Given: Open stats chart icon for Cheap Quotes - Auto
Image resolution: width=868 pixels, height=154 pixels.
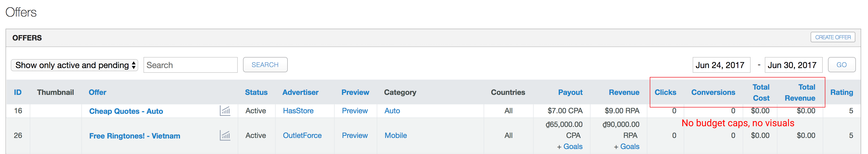Looking at the screenshot, I should click(x=225, y=111).
